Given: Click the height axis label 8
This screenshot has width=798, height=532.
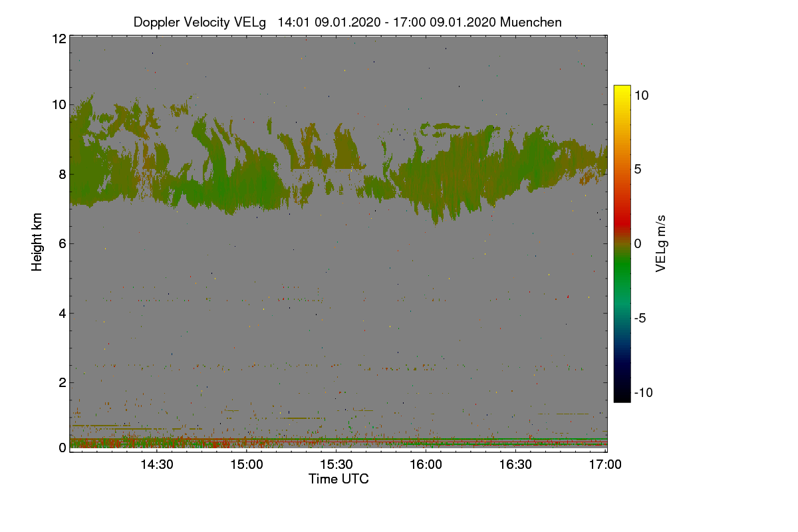Looking at the screenshot, I should click(62, 174).
